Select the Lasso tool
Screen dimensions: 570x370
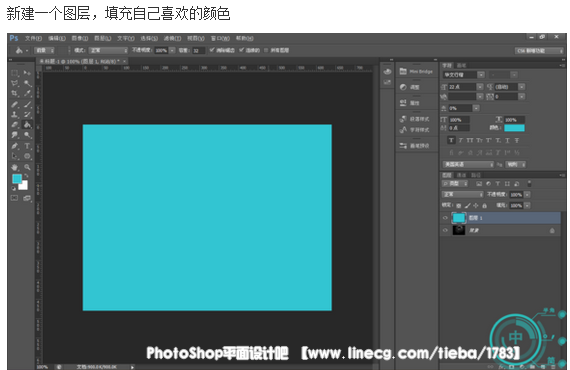pos(15,83)
